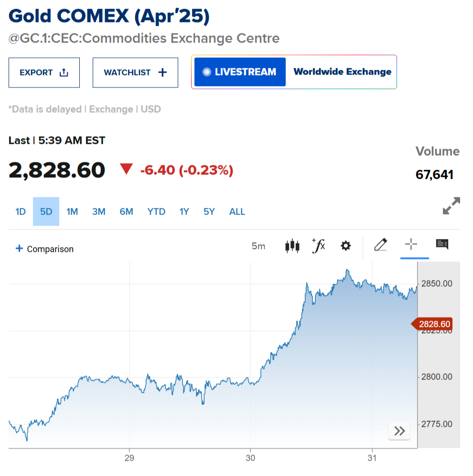Viewport: 473px width, 476px height.
Task: Open chart settings gear
Action: [345, 246]
